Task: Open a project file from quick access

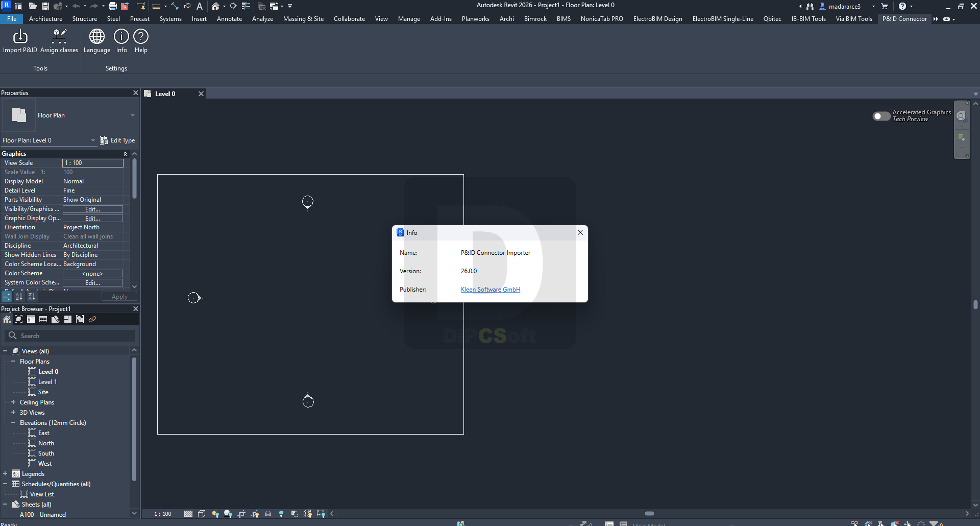Action: click(33, 6)
